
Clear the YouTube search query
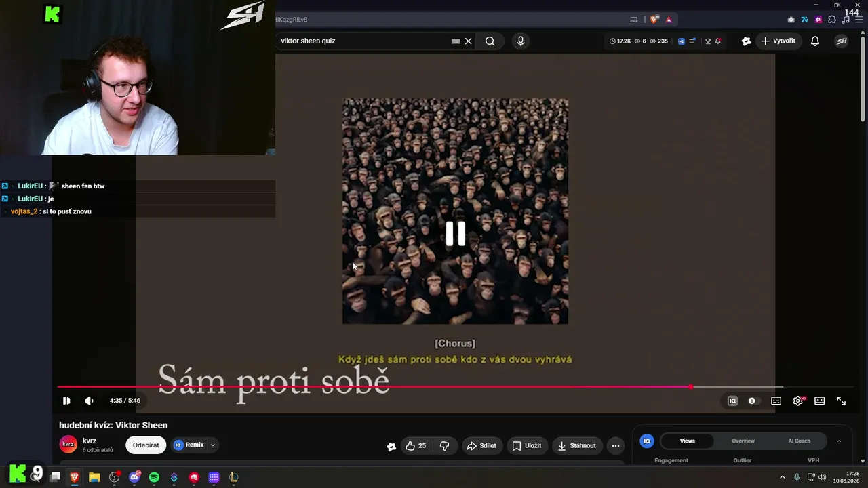coord(468,41)
